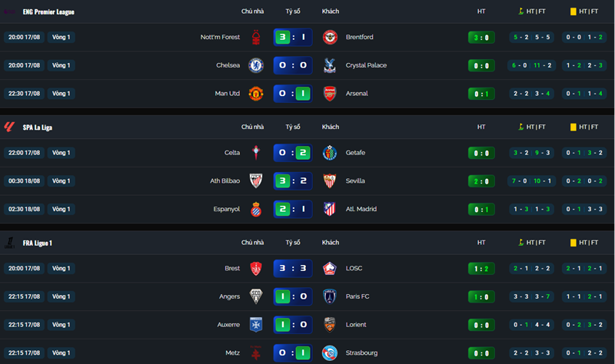Click the HT 1:2 badge for Brest match
The image size is (615, 364).
[481, 269]
